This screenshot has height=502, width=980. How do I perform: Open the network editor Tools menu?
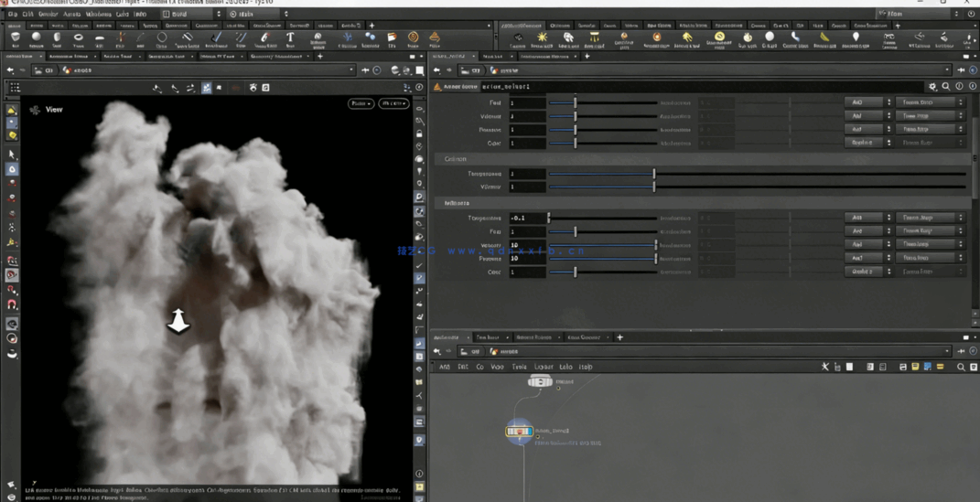(x=519, y=368)
